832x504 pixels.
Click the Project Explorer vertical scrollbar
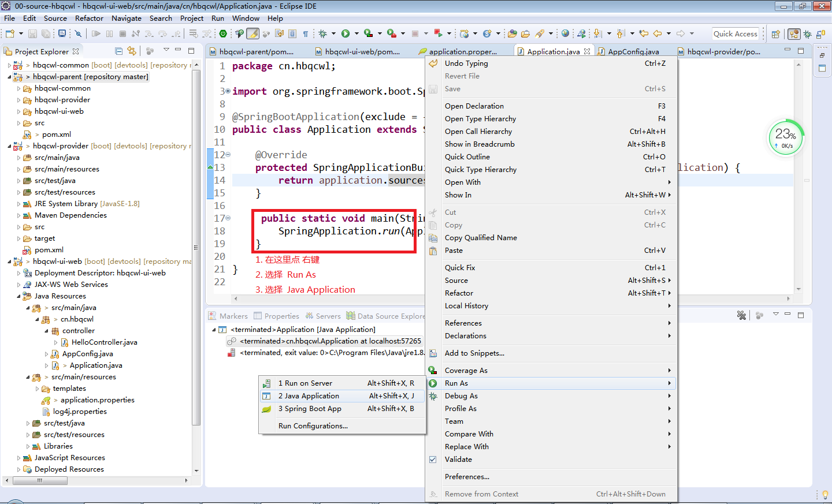point(196,248)
